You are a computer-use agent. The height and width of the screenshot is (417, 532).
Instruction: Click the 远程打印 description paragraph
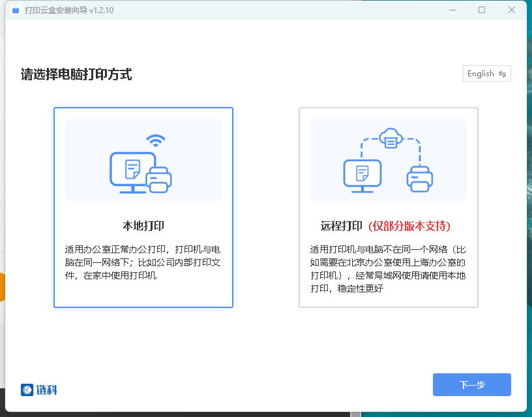point(388,269)
